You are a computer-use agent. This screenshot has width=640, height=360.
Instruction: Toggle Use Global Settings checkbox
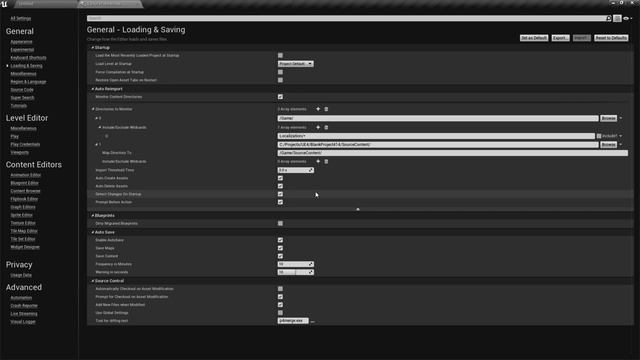click(280, 313)
